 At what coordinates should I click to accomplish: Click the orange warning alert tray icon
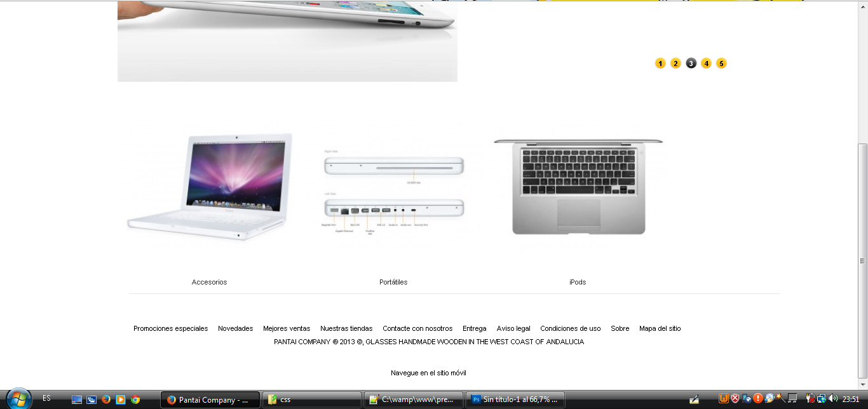(758, 399)
